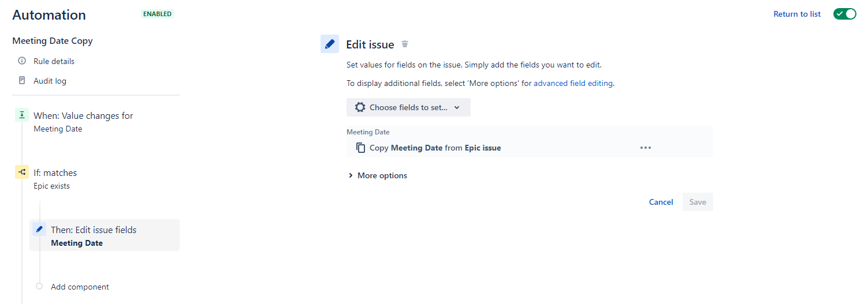Click the trash icon beside Edit issue
Screen dimensions: 868x304
405,44
